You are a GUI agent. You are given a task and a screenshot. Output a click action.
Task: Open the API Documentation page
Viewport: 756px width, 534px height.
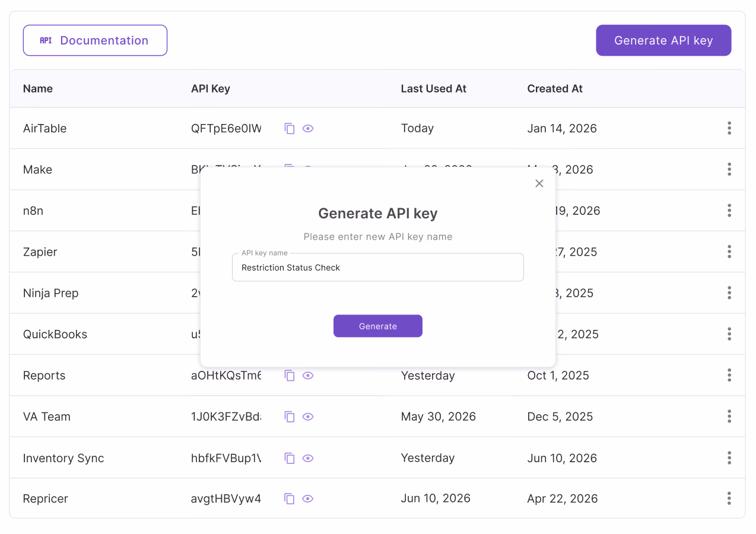95,40
